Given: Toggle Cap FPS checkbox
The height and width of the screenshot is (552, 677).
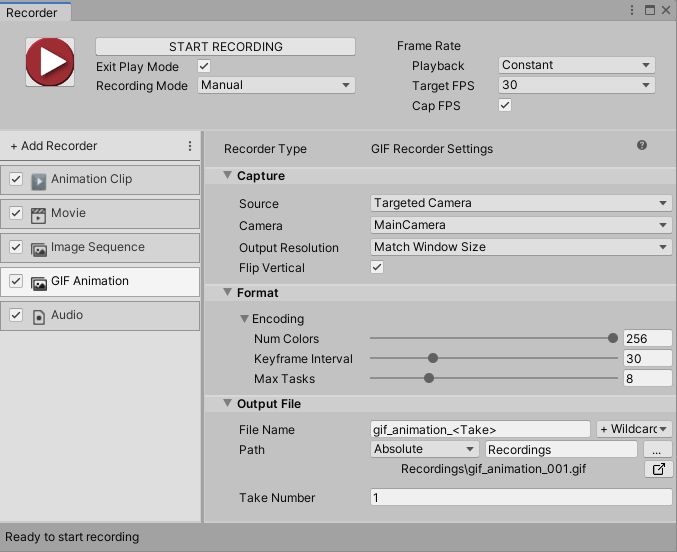Looking at the screenshot, I should [x=505, y=105].
